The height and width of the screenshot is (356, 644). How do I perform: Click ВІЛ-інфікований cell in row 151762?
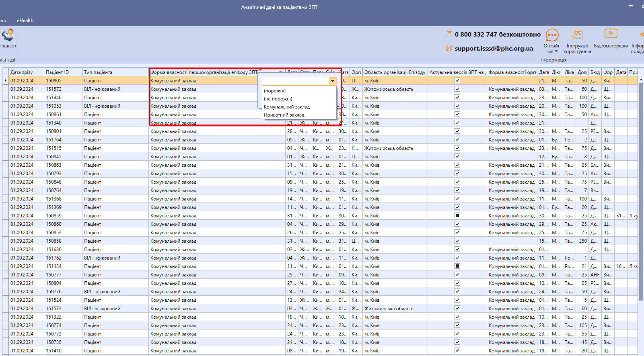115,258
